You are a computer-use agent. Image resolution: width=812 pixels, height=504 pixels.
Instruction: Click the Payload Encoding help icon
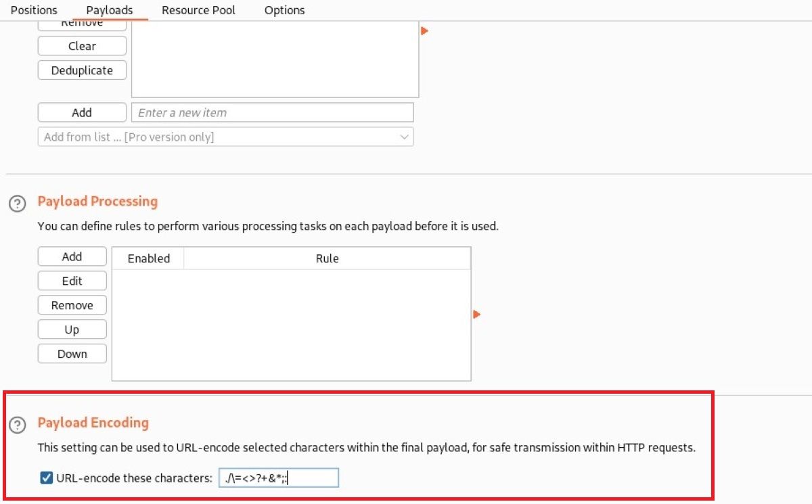click(x=17, y=425)
